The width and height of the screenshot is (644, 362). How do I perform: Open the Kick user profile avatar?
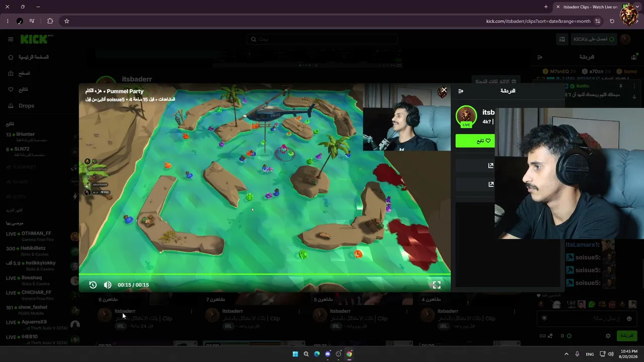tap(625, 39)
